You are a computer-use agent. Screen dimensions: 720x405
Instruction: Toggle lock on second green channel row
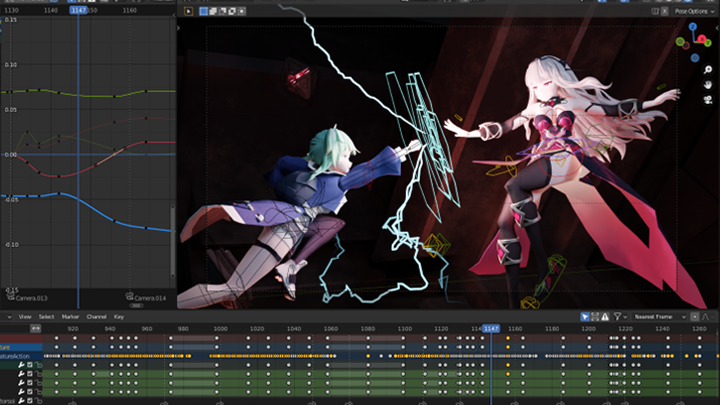pos(39,374)
